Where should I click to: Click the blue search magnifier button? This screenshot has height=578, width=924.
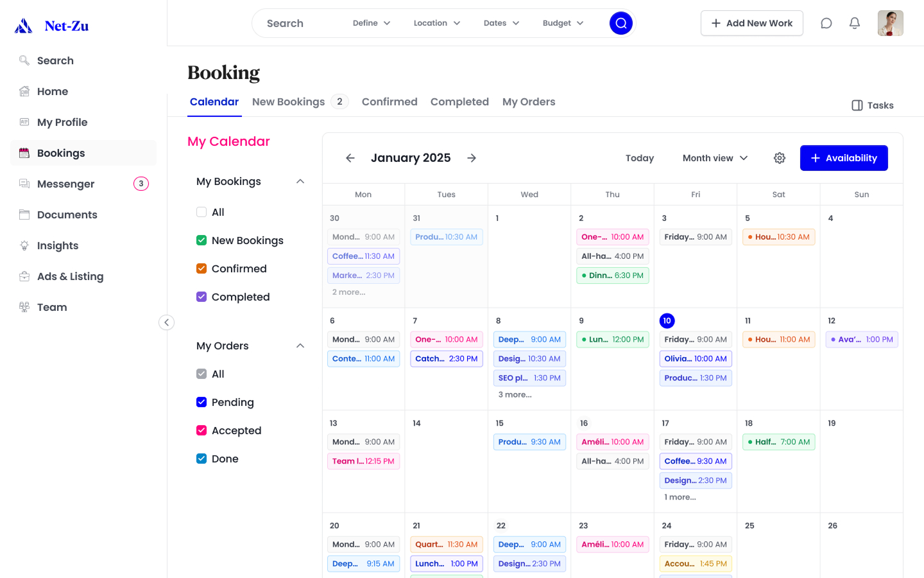coord(620,23)
